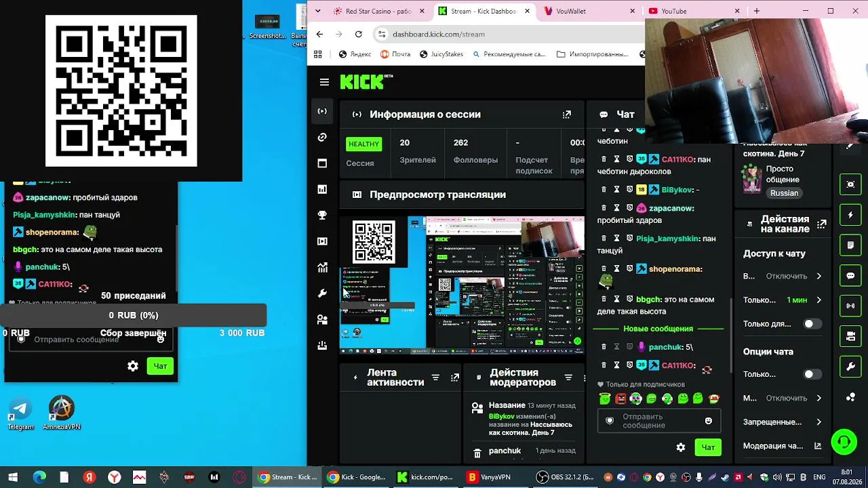The image size is (868, 488).
Task: Pop out the session information panel
Action: pos(567,115)
